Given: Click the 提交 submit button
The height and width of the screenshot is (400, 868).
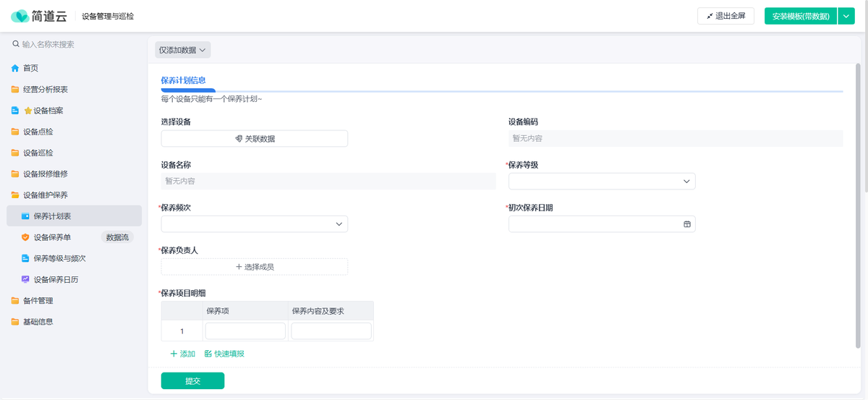Looking at the screenshot, I should tap(192, 381).
